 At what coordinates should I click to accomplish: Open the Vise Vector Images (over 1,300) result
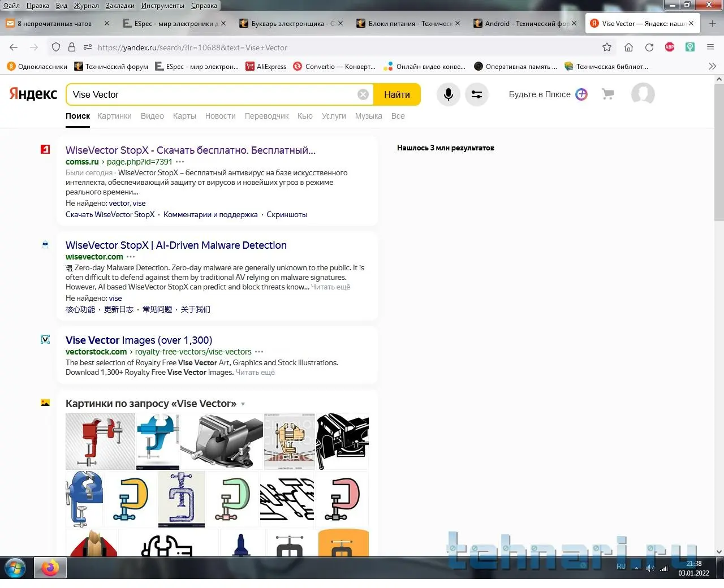tap(139, 340)
